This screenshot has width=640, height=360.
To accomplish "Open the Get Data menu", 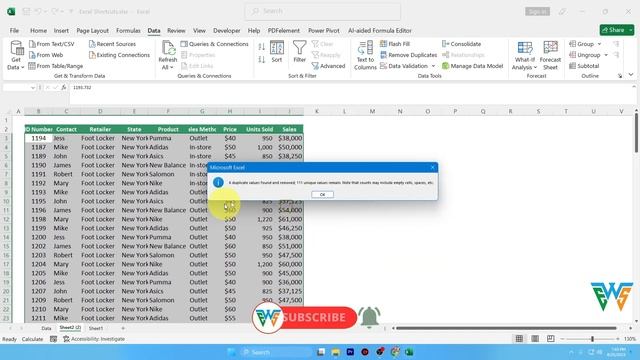I will 16,56.
